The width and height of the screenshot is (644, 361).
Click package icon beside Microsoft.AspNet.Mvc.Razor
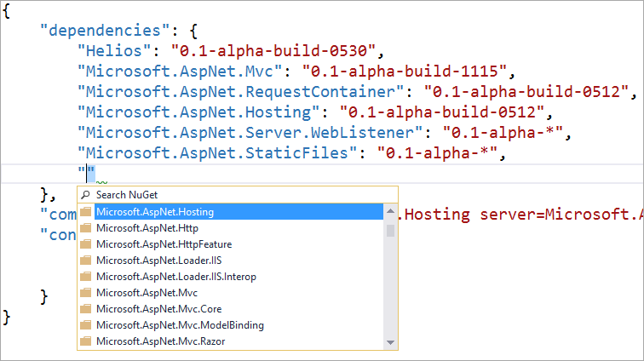click(85, 341)
